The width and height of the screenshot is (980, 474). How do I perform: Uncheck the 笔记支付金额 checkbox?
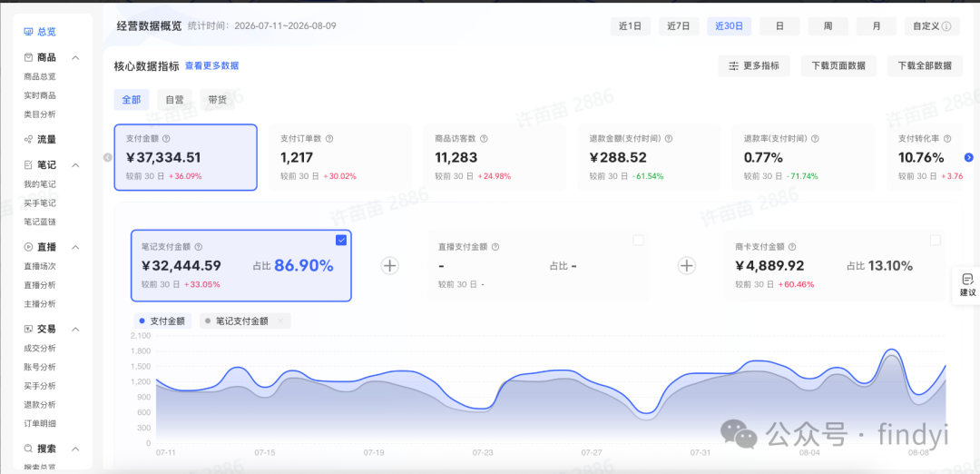(x=341, y=240)
